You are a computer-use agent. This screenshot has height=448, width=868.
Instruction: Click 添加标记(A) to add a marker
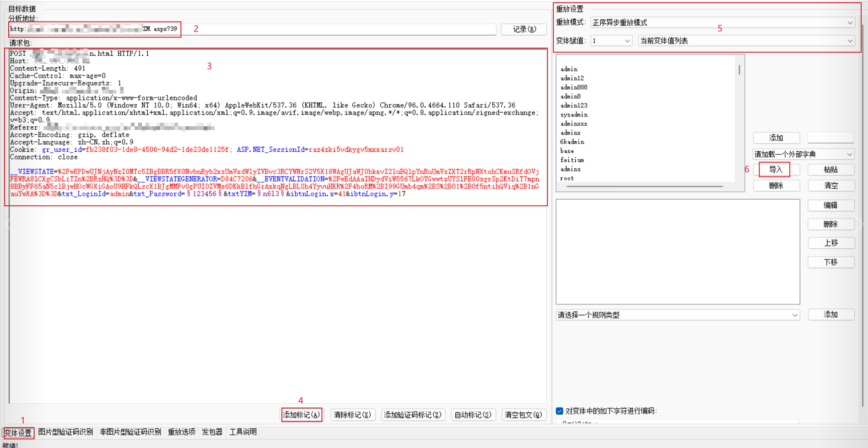pyautogui.click(x=301, y=415)
